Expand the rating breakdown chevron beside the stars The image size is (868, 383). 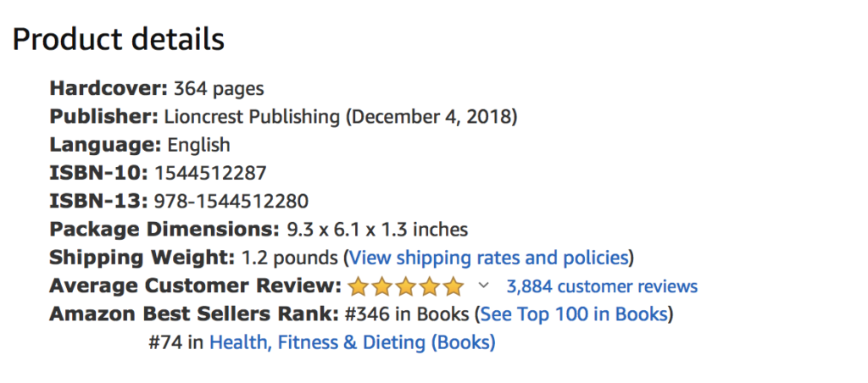[484, 286]
